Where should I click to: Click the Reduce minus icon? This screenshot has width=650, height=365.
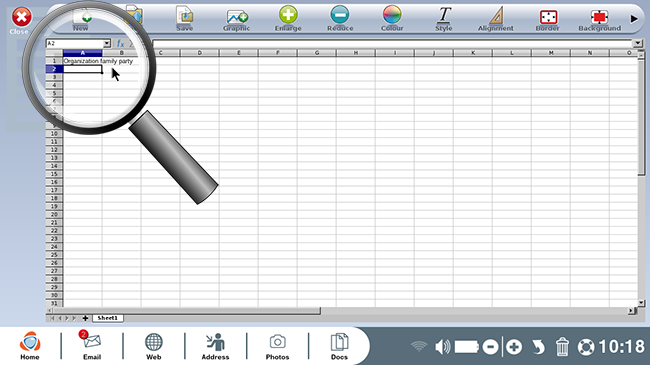340,15
